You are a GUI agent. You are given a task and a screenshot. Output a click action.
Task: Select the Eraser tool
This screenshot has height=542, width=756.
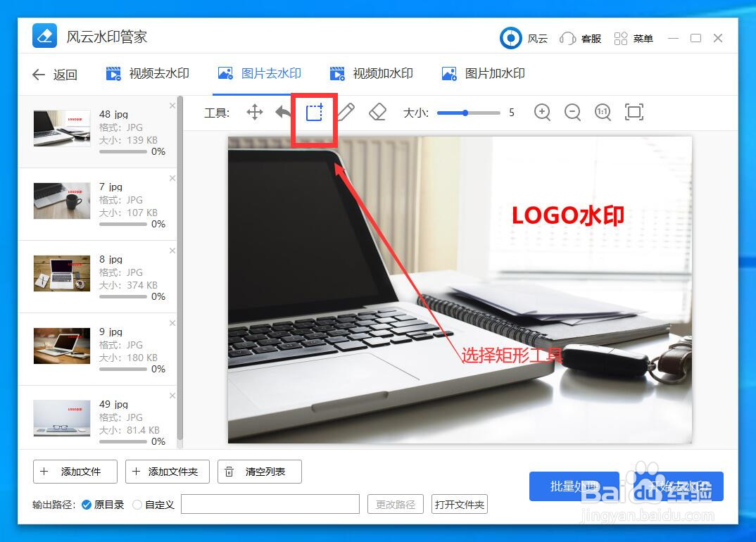(x=377, y=112)
